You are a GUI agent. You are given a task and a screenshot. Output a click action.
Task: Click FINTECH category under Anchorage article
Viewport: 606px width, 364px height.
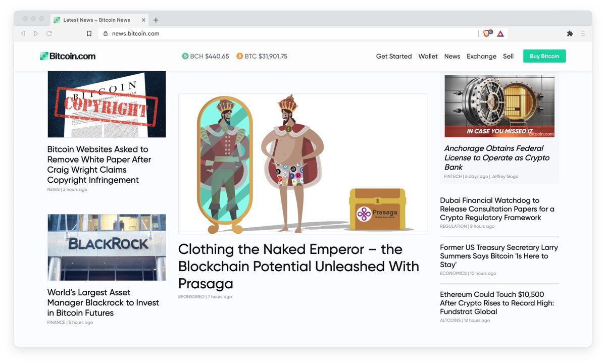(453, 177)
